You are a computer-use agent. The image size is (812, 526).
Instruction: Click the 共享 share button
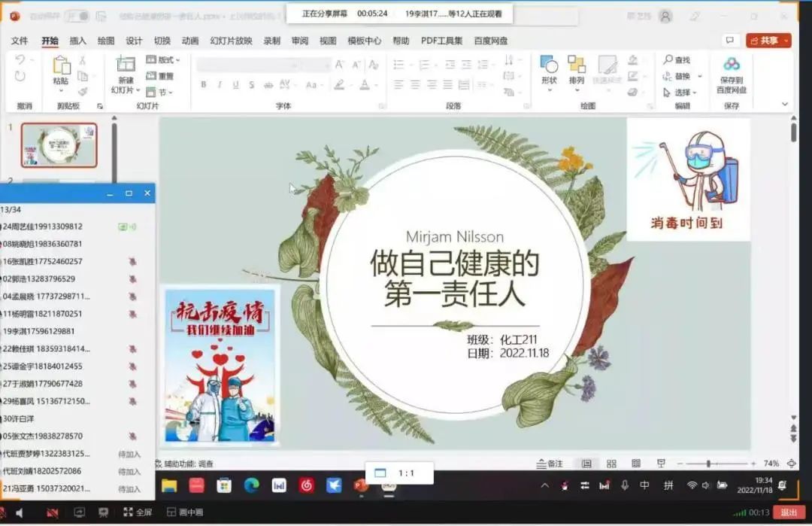pos(768,41)
